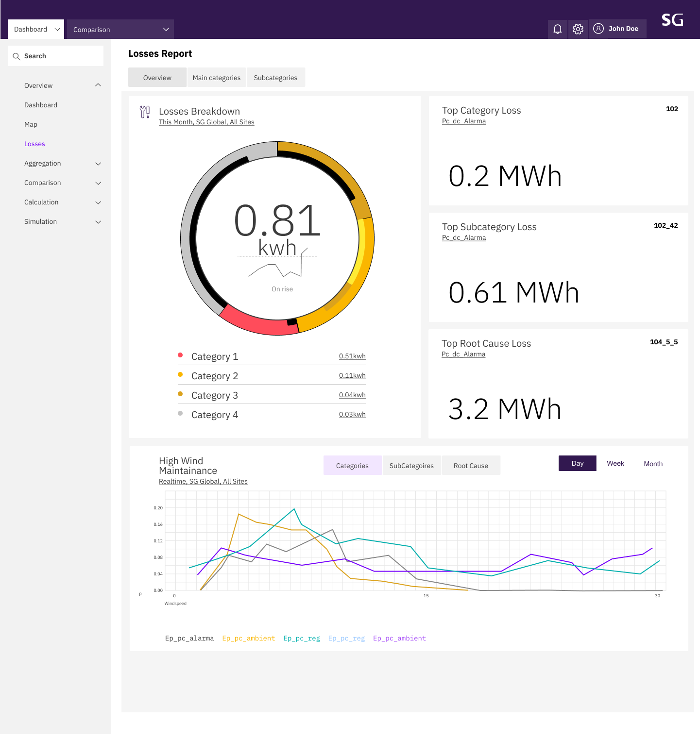The width and height of the screenshot is (700, 741).
Task: Click the search magnifier icon
Action: click(17, 56)
